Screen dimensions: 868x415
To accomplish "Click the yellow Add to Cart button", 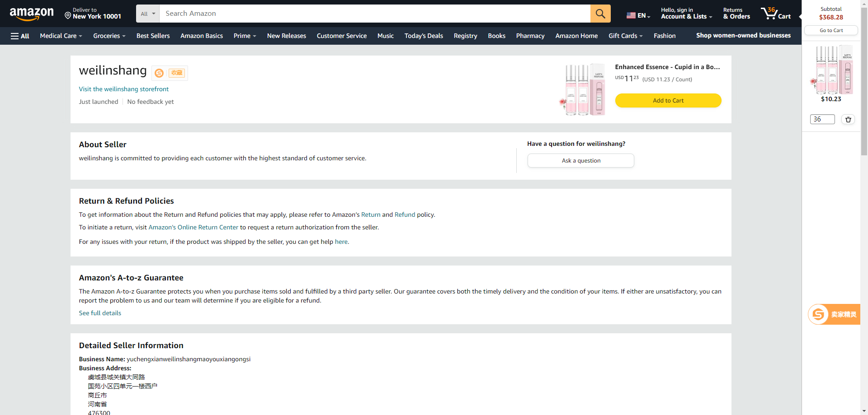I will (668, 100).
